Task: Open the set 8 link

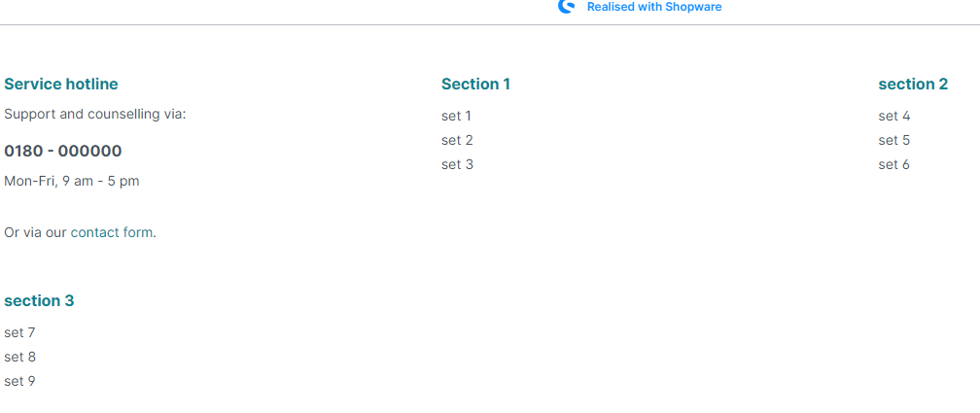Action: pyautogui.click(x=19, y=358)
